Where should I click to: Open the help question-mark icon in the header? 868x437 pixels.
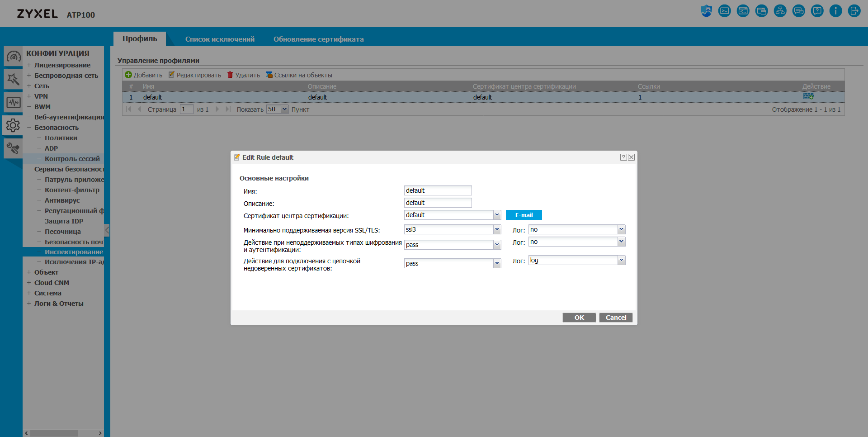tap(817, 11)
